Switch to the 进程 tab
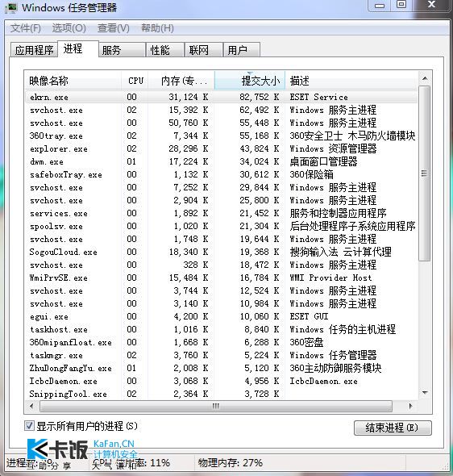Image resolution: width=453 pixels, height=476 pixels. click(x=78, y=48)
